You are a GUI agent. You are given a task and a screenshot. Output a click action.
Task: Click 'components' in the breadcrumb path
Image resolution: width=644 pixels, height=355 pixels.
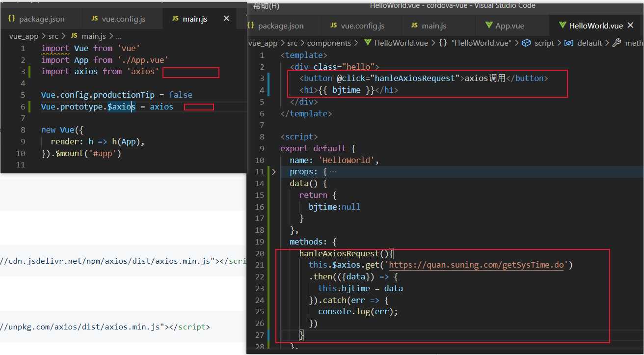tap(329, 43)
